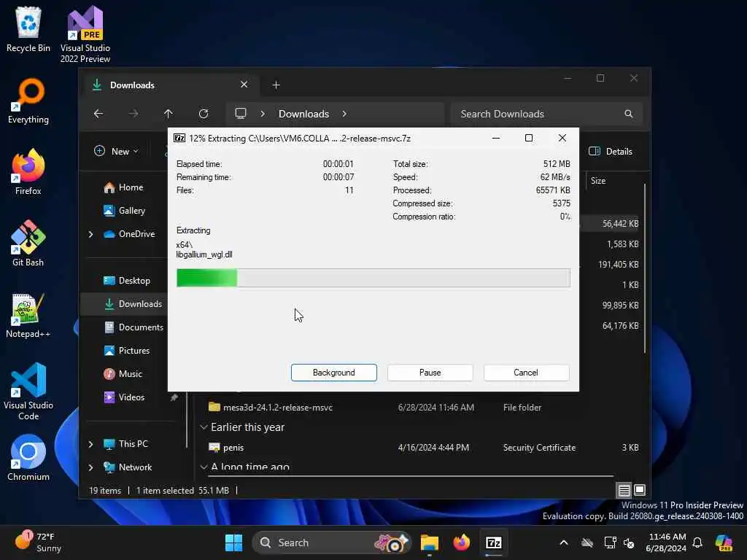Expand the Network tree node
The image size is (747, 560).
click(x=90, y=467)
